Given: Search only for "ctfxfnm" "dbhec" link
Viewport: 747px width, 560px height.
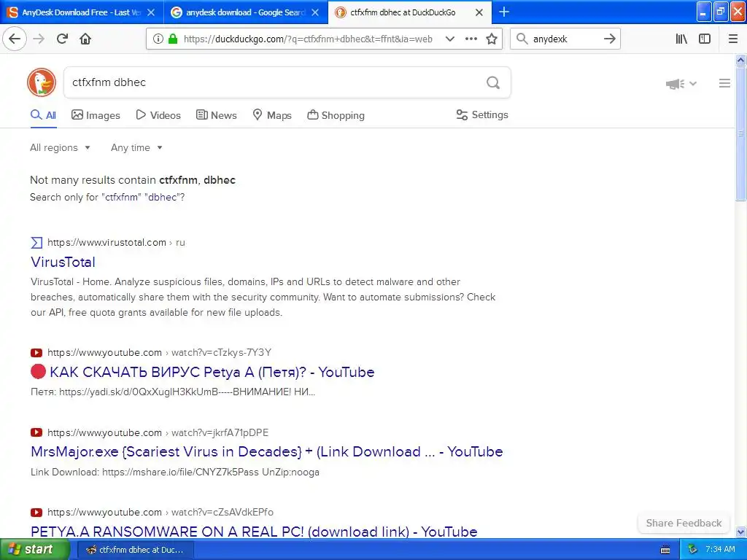Looking at the screenshot, I should [x=107, y=197].
